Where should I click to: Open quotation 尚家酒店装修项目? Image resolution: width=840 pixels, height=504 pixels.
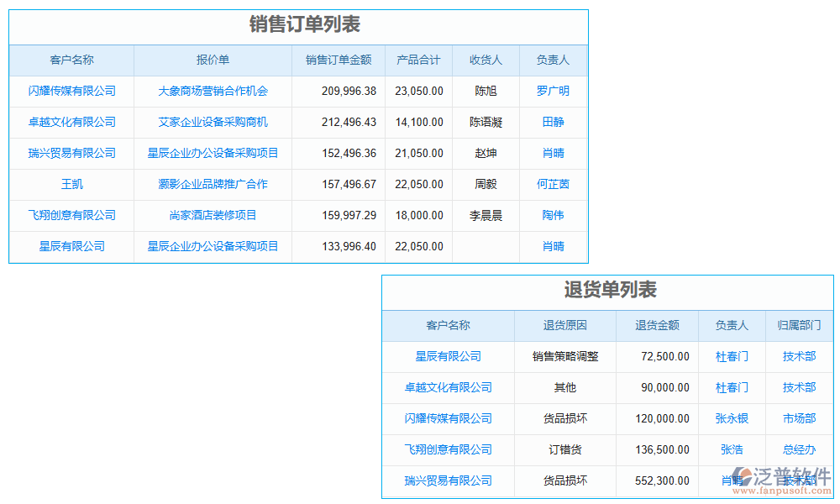pos(212,215)
